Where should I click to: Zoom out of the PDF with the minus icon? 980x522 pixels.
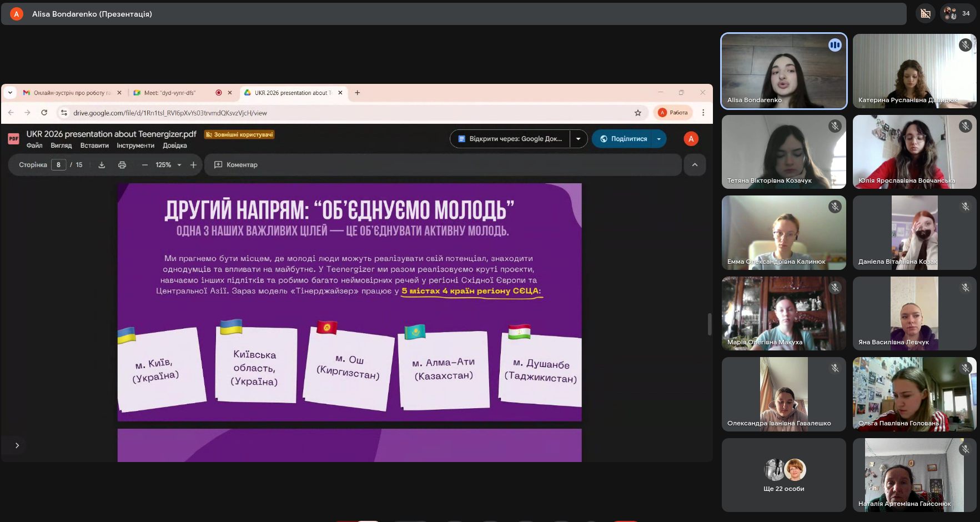point(145,165)
